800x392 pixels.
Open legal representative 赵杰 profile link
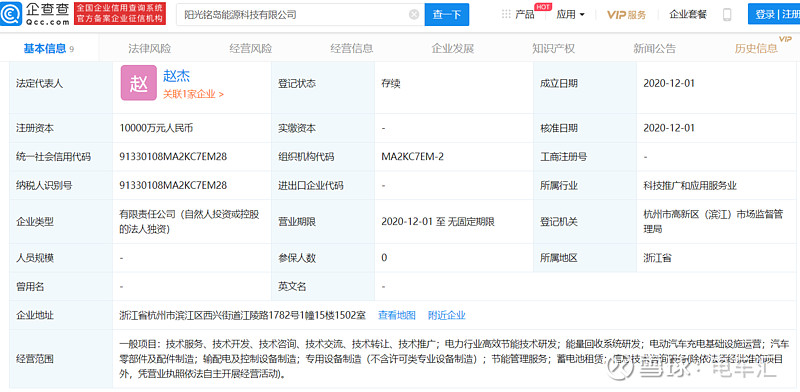click(177, 76)
